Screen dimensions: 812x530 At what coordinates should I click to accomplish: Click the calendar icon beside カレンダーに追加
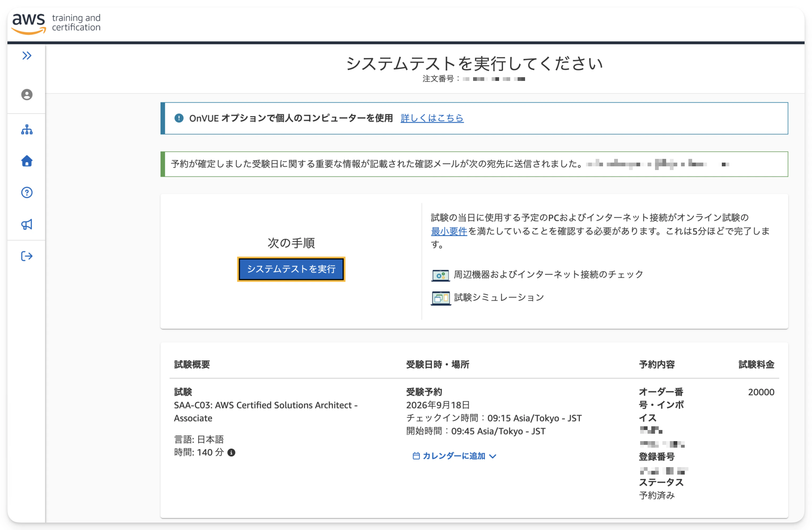pos(416,456)
